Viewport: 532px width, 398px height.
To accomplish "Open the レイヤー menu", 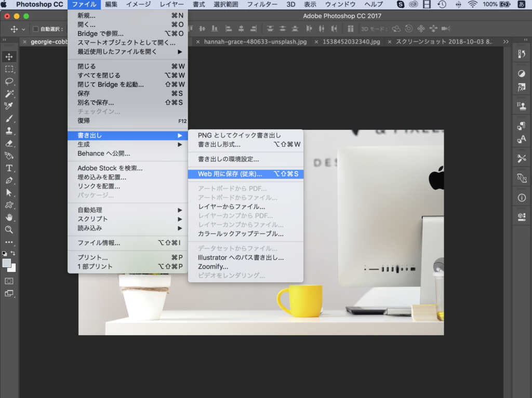I will point(171,4).
